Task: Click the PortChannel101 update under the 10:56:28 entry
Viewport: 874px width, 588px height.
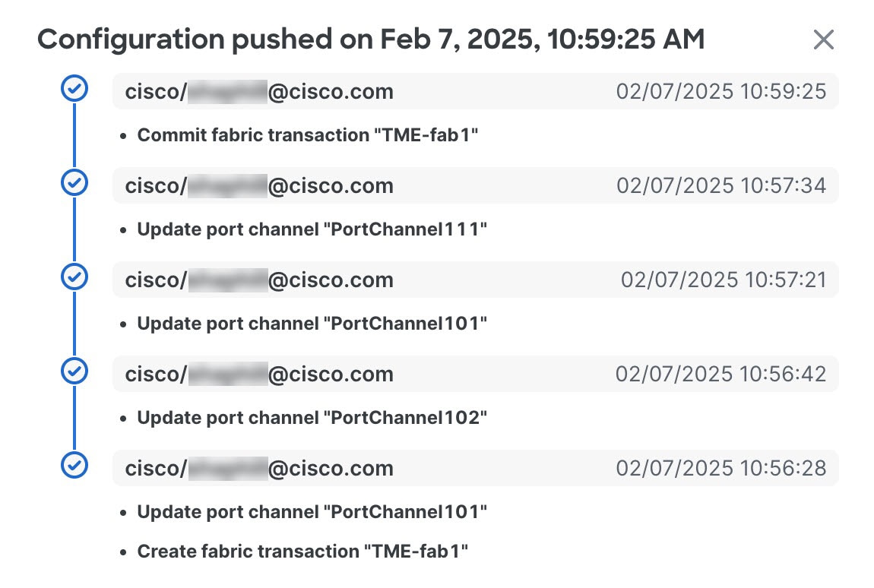Action: (x=312, y=511)
